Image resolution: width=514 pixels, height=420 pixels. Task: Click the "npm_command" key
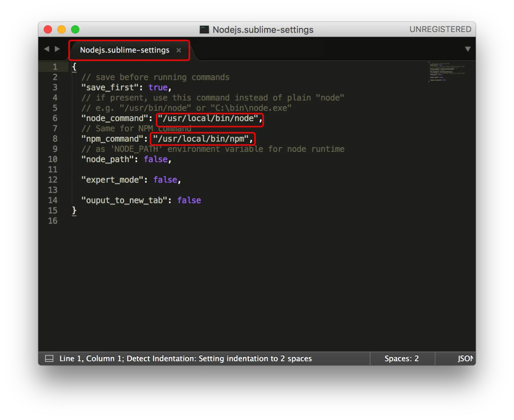(112, 139)
